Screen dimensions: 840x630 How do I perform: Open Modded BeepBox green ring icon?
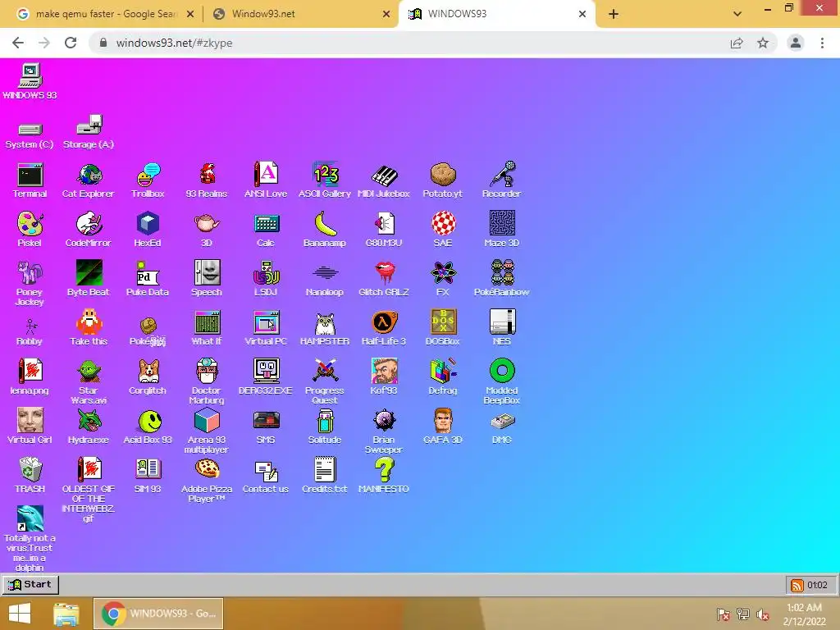[x=502, y=381]
